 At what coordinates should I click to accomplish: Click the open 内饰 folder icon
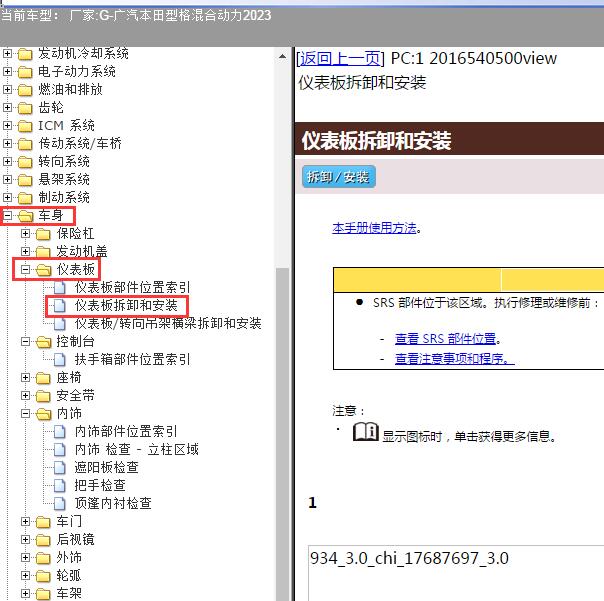pos(44,414)
